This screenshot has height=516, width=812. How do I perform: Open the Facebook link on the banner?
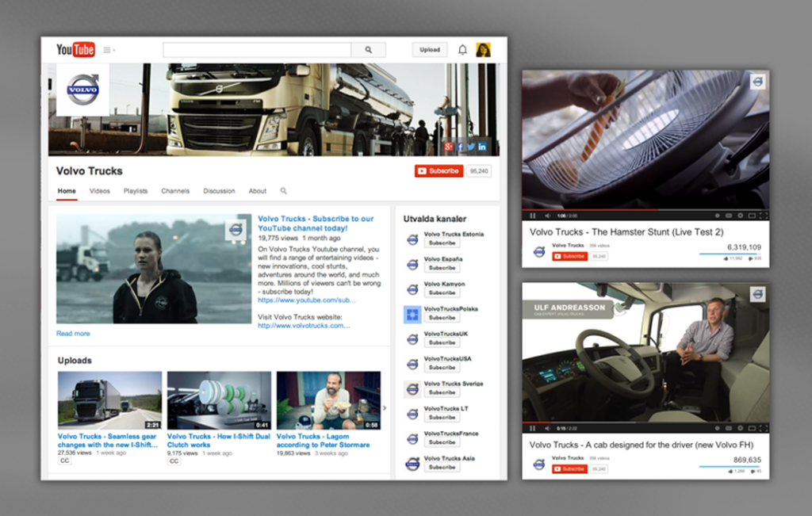[460, 147]
